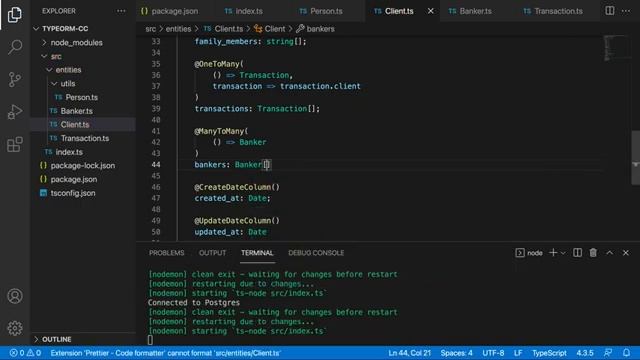Open the Accounts menu icon
This screenshot has width=640, height=360.
tap(15, 296)
